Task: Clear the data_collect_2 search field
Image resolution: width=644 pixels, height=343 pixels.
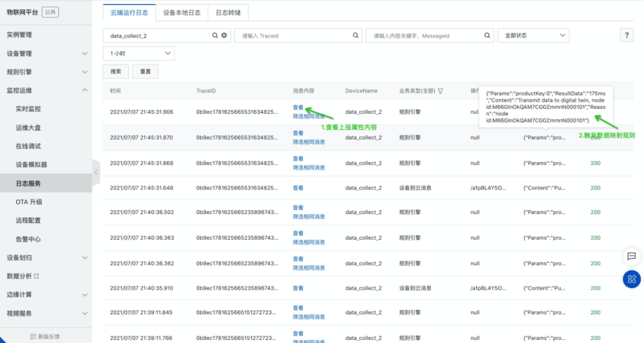Action: tap(224, 36)
